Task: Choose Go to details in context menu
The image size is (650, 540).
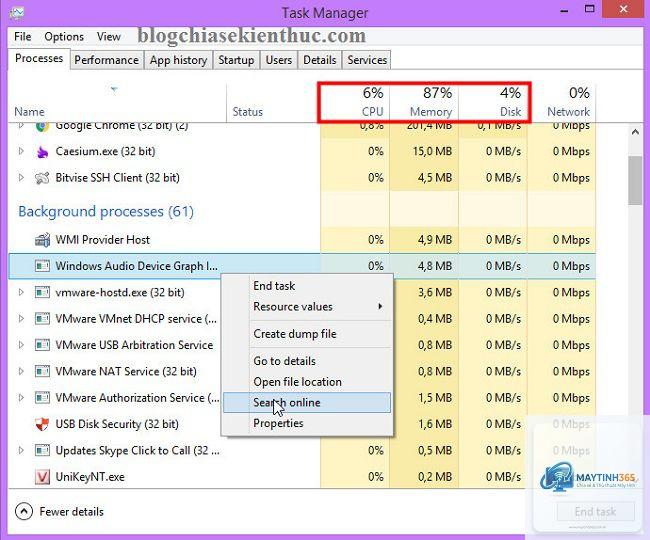Action: [x=308, y=361]
